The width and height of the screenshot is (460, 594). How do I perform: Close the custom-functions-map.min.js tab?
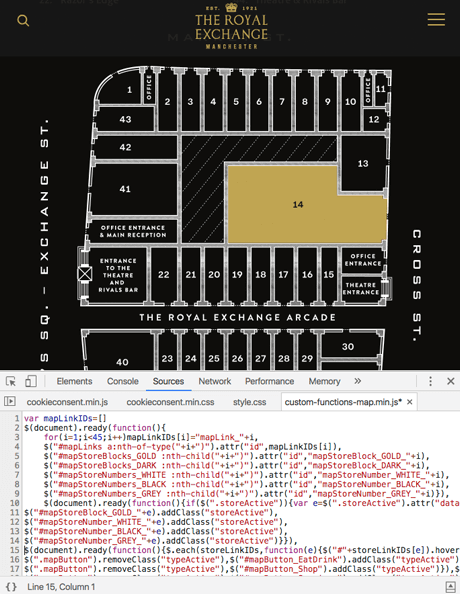(x=410, y=402)
